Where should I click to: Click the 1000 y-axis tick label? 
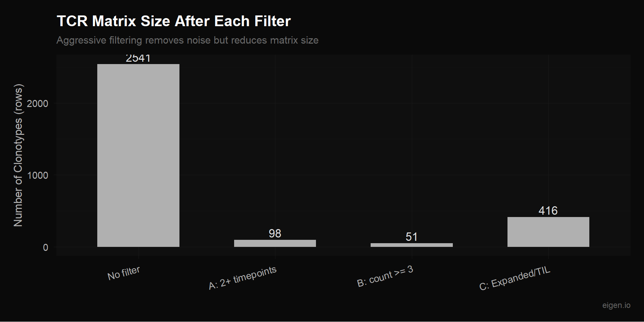coord(38,175)
